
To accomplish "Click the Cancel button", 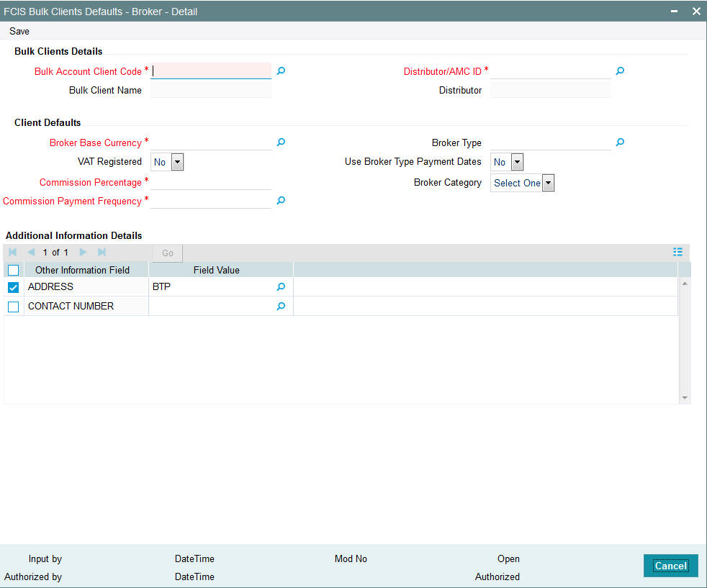I will click(x=671, y=566).
